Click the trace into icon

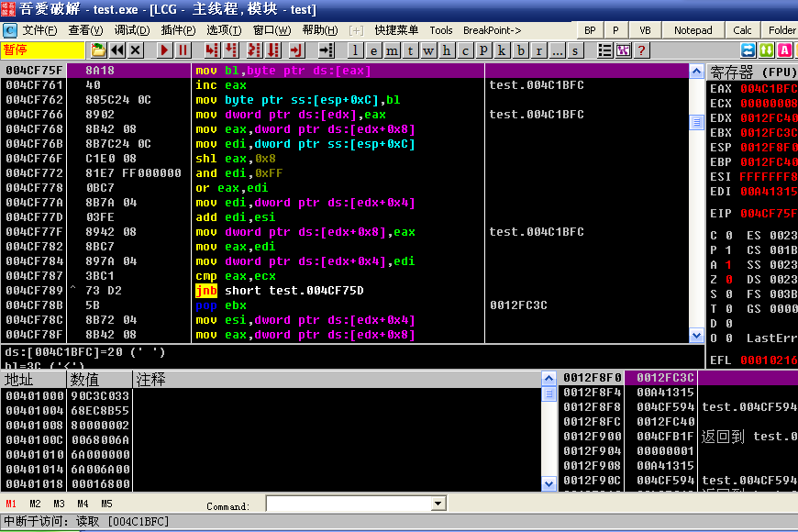pos(253,50)
